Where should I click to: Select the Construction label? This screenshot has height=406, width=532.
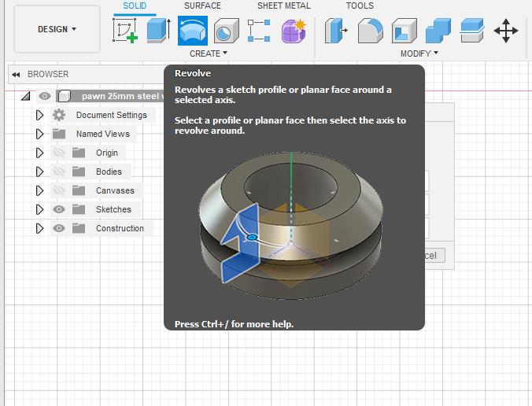click(120, 228)
